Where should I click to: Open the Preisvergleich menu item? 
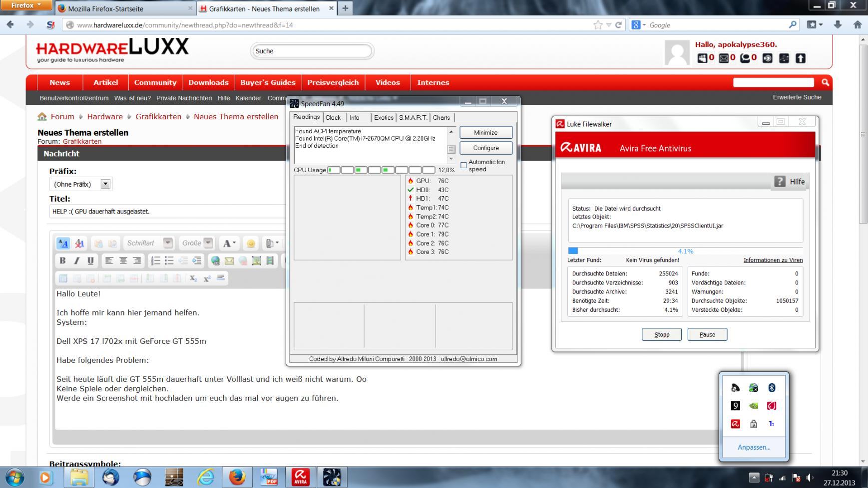click(333, 82)
